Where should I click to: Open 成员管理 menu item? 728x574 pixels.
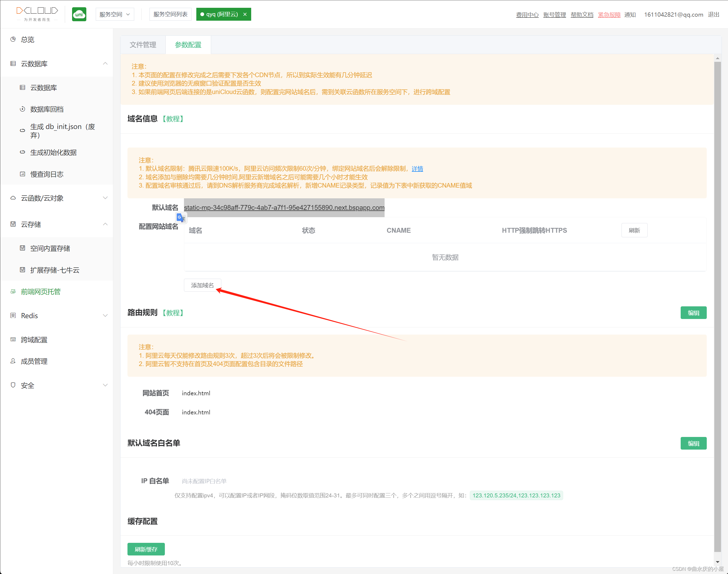pyautogui.click(x=56, y=361)
